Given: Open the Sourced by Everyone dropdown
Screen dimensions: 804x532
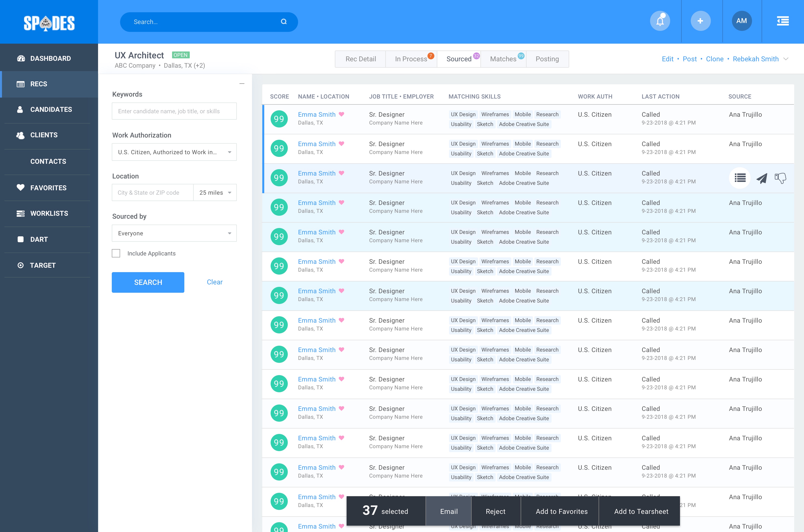Looking at the screenshot, I should coord(174,233).
